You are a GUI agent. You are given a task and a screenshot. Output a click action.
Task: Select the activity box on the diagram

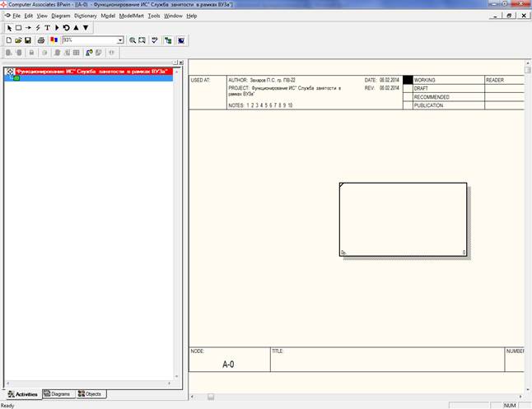pyautogui.click(x=403, y=220)
